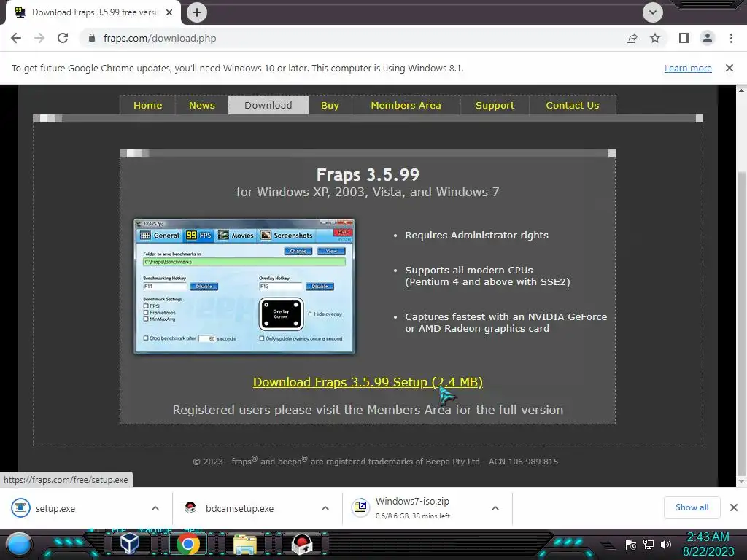Go back to the previous page
The width and height of the screenshot is (747, 560).
(16, 38)
